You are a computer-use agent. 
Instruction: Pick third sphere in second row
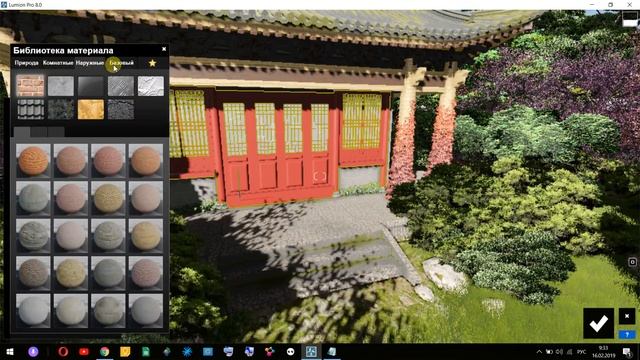click(108, 198)
